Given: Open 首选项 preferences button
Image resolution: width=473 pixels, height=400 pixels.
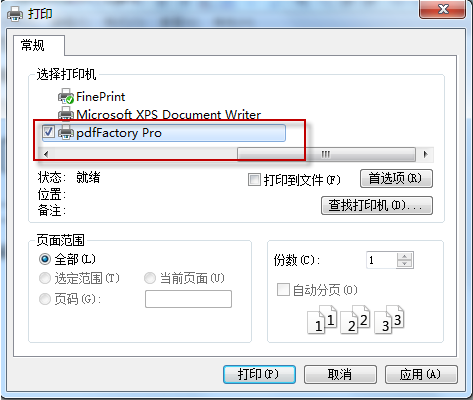Looking at the screenshot, I should click(x=396, y=179).
